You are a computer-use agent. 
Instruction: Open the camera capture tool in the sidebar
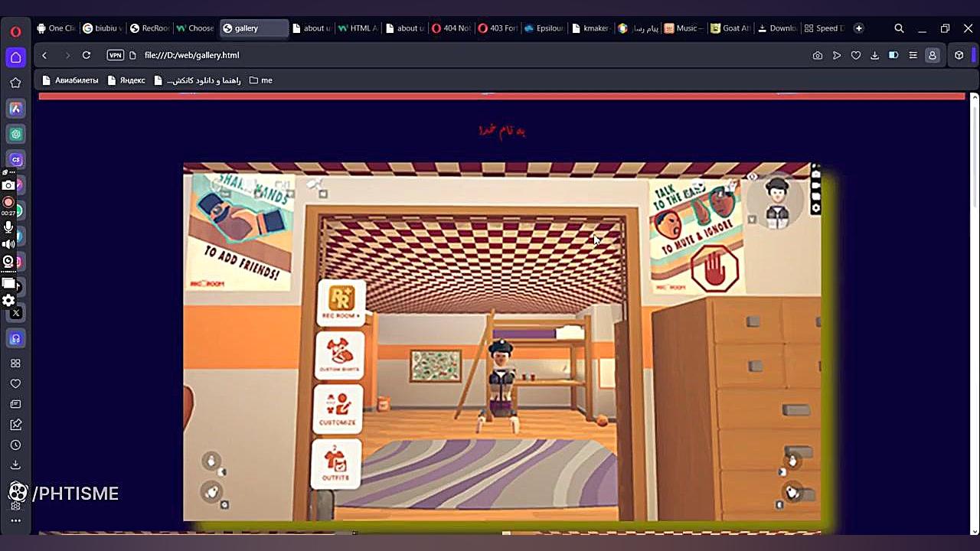coord(8,184)
